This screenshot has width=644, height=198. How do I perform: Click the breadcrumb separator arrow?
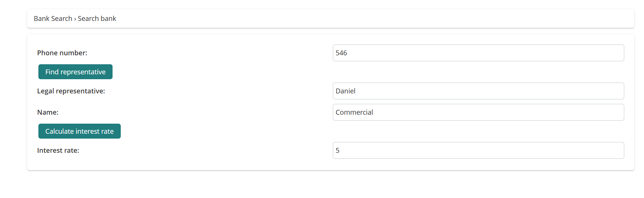75,19
